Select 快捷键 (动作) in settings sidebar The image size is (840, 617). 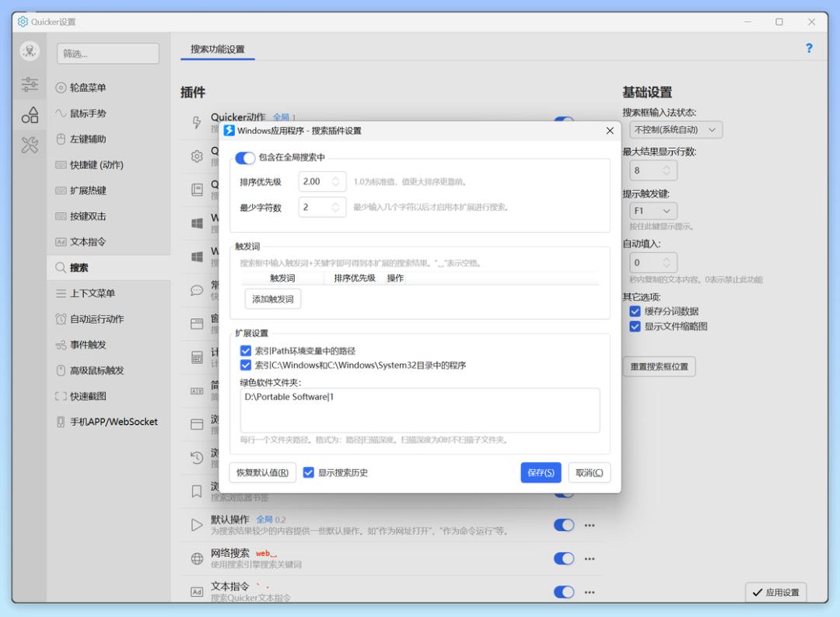(x=109, y=165)
